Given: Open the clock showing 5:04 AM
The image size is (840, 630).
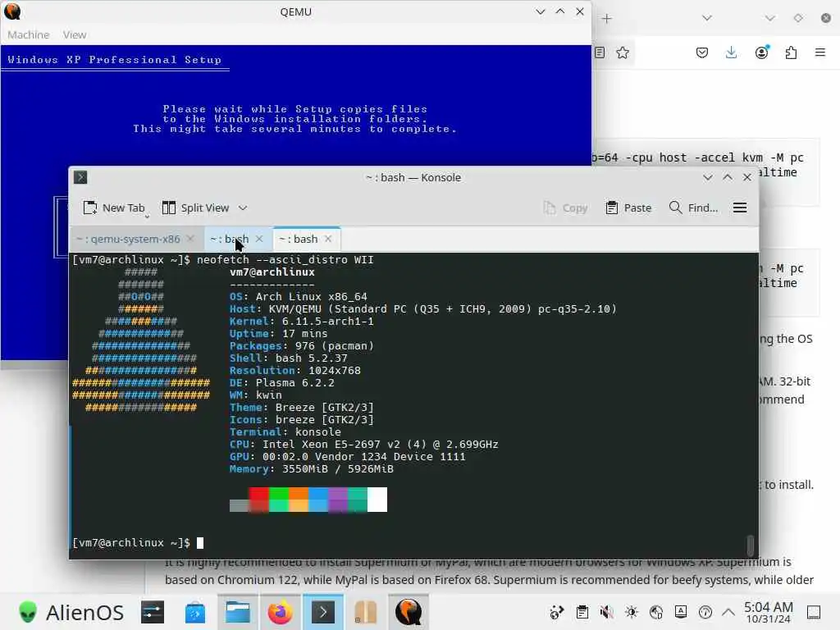Looking at the screenshot, I should point(768,612).
